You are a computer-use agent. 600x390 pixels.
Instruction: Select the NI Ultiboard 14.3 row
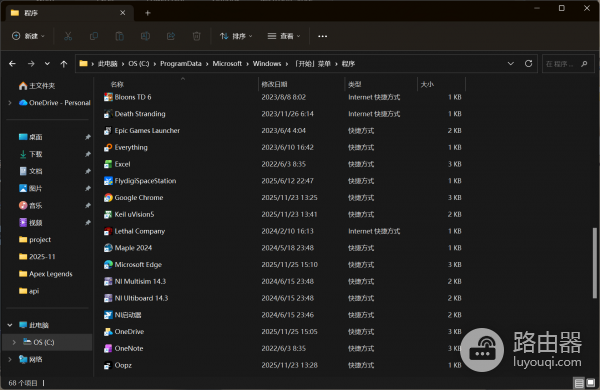tap(284, 299)
